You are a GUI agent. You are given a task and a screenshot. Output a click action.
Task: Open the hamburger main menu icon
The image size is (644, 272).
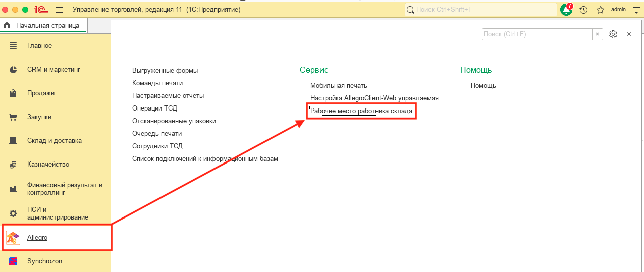[x=59, y=10]
